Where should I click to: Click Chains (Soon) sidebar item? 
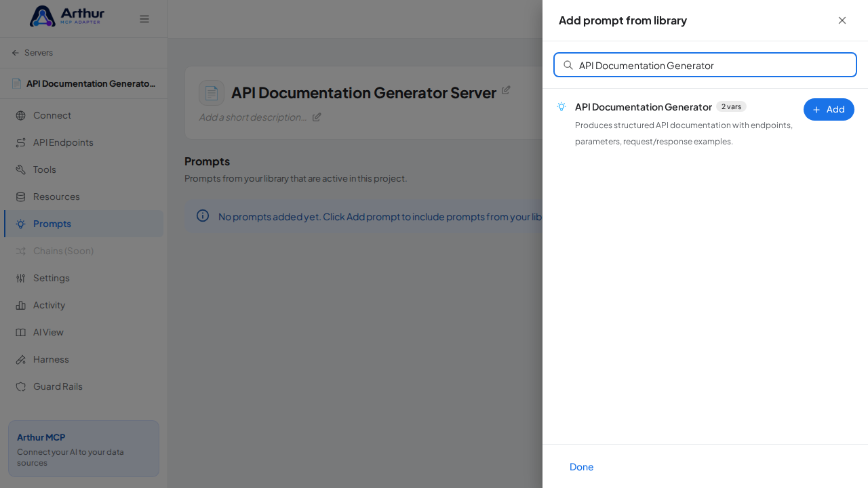(83, 251)
